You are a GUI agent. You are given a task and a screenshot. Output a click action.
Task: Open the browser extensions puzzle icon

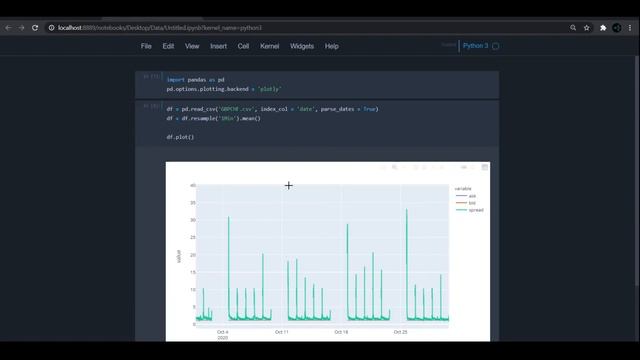(603, 28)
